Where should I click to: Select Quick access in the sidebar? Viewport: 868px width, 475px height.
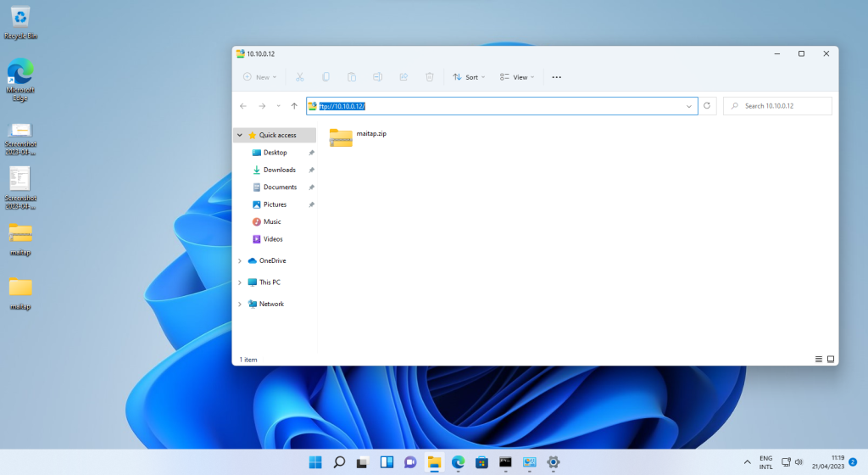click(277, 135)
